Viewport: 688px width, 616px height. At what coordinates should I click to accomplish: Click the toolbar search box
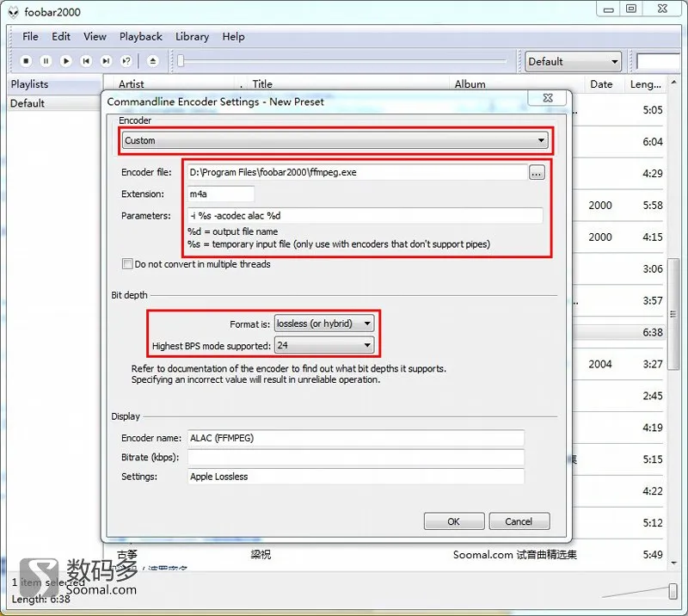coord(659,61)
